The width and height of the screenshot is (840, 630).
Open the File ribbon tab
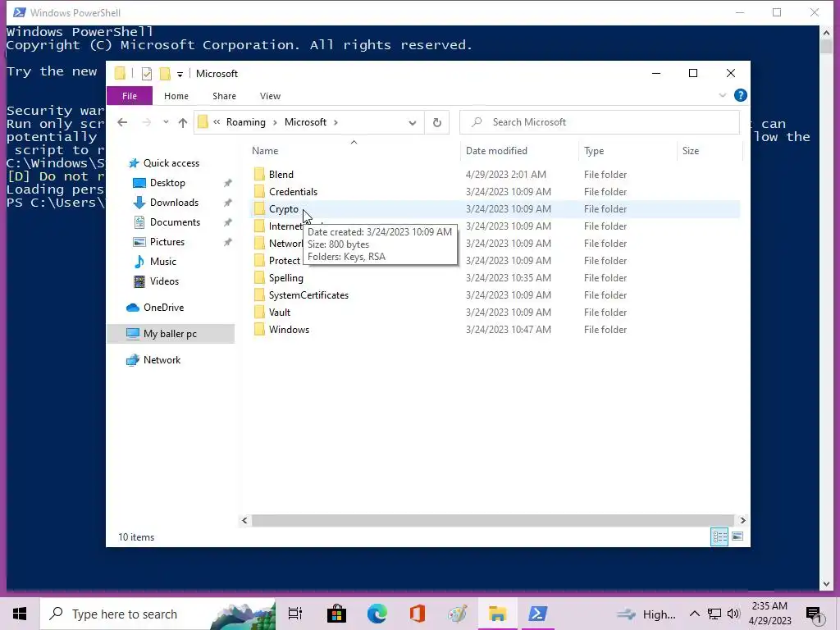130,96
